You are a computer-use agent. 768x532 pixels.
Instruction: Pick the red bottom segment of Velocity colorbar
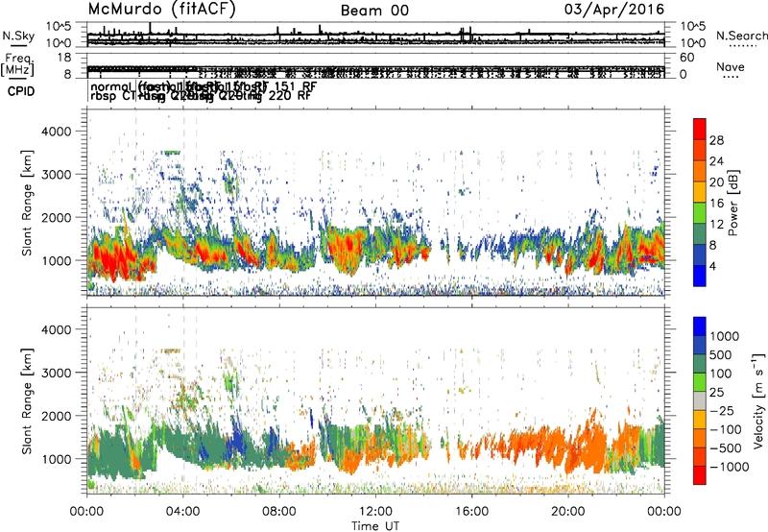click(x=700, y=475)
